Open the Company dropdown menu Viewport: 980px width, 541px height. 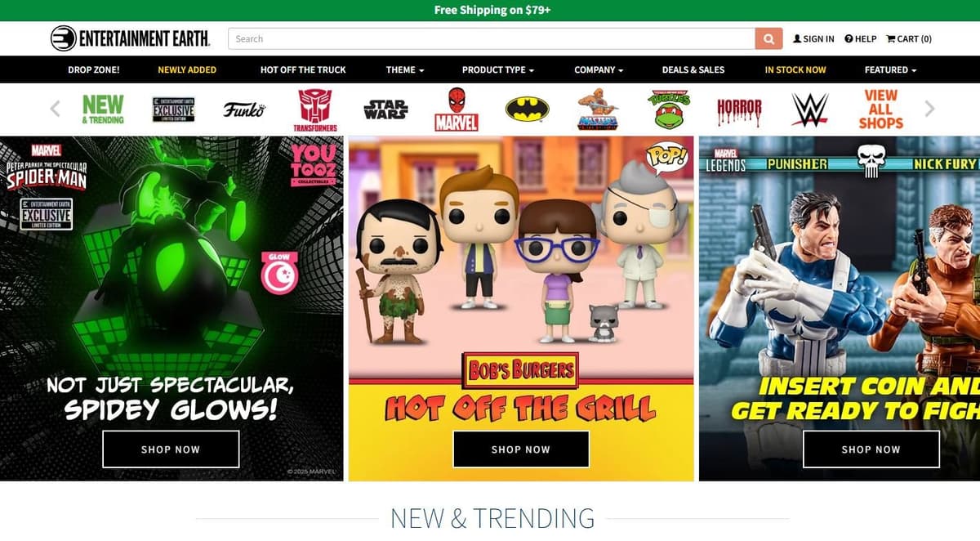[x=599, y=69]
